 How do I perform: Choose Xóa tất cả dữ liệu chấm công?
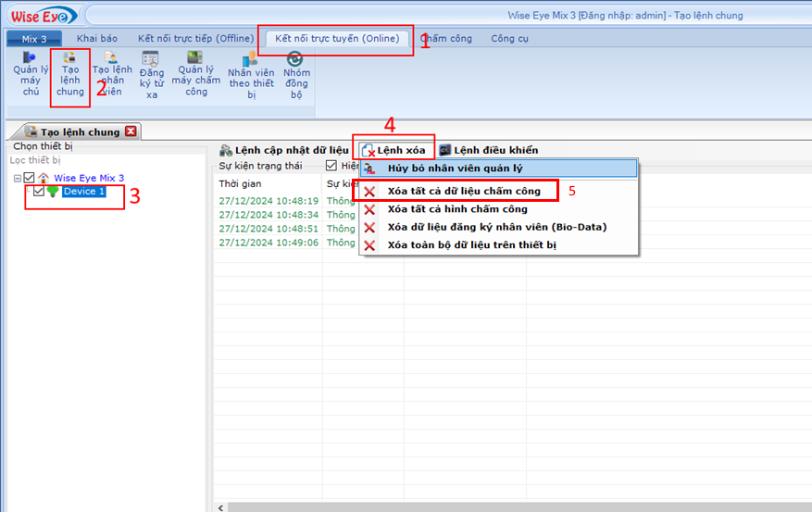(x=499, y=191)
